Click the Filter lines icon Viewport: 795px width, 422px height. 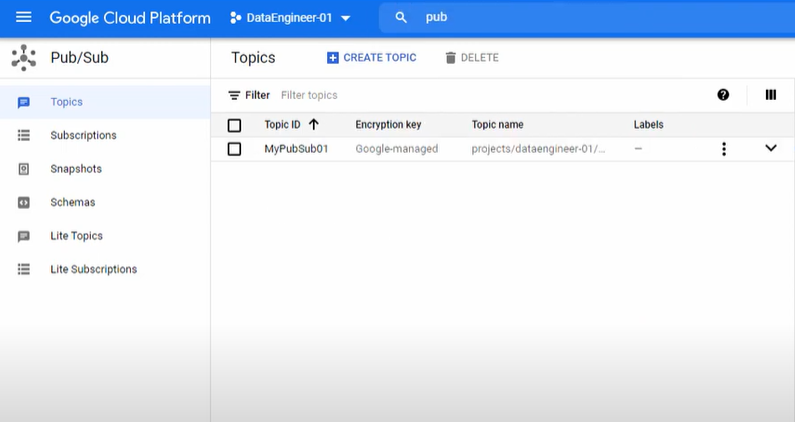234,95
